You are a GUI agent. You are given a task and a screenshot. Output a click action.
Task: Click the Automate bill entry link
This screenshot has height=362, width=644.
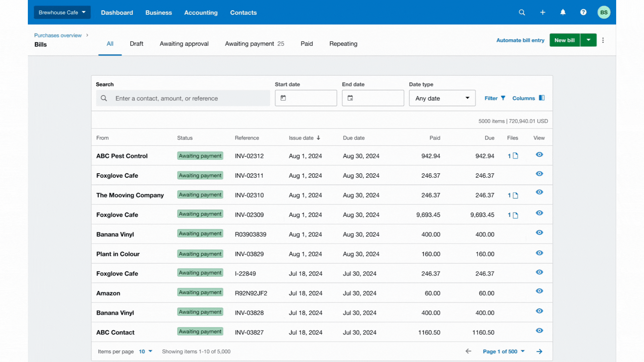pos(520,40)
